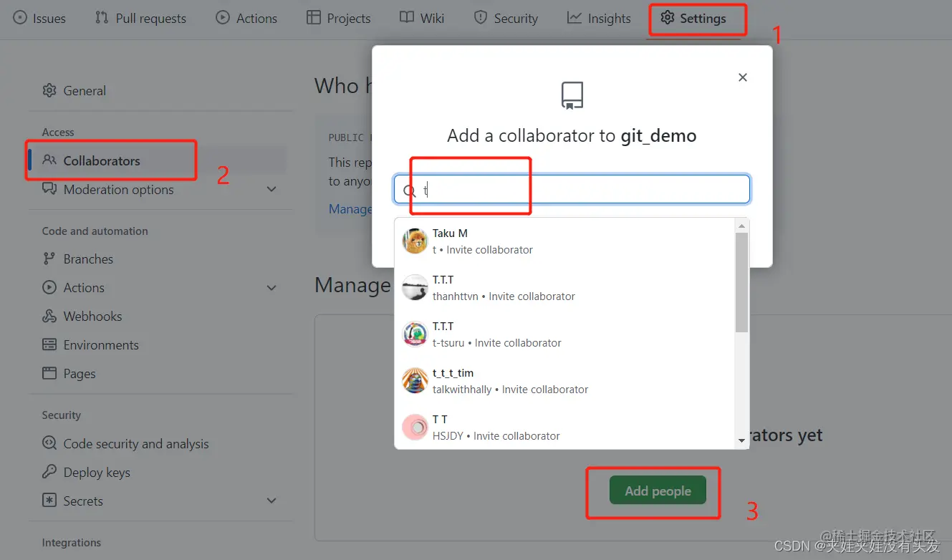Open Code security and analysis

(158, 444)
